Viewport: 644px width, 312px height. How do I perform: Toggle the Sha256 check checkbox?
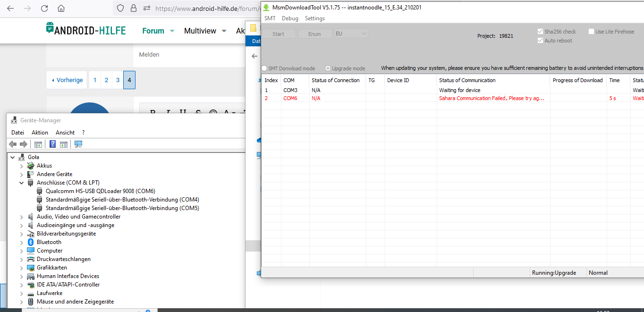541,32
